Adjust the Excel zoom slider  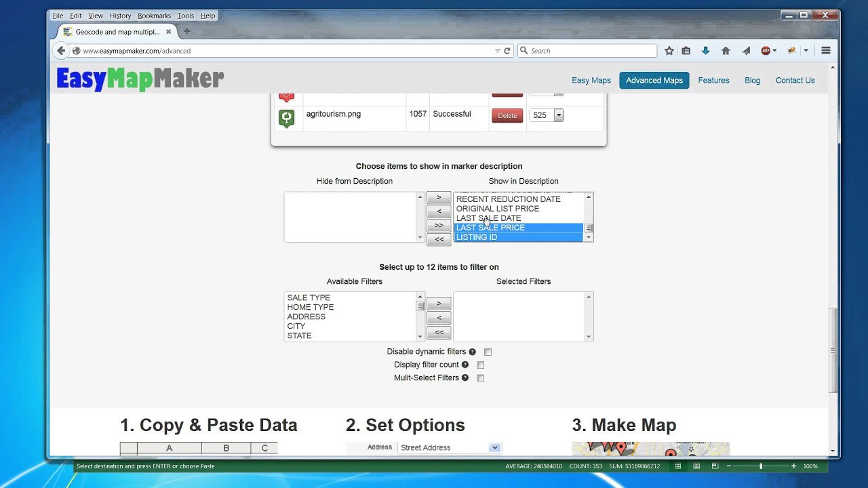761,466
